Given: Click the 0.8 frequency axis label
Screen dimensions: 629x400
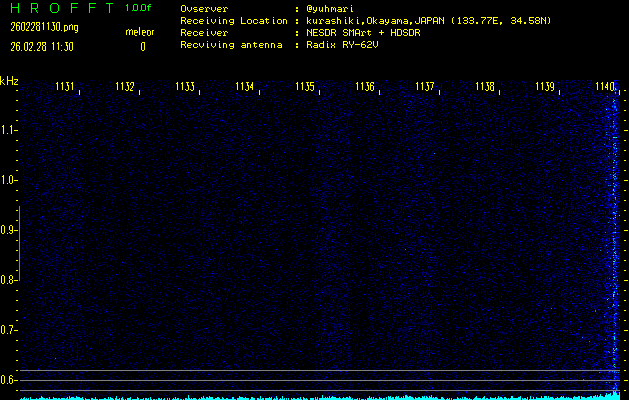Looking at the screenshot, I should click(x=9, y=280).
